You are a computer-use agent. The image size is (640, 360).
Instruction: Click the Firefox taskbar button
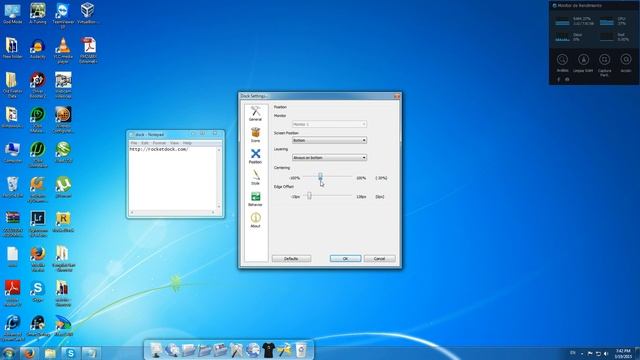(x=29, y=353)
